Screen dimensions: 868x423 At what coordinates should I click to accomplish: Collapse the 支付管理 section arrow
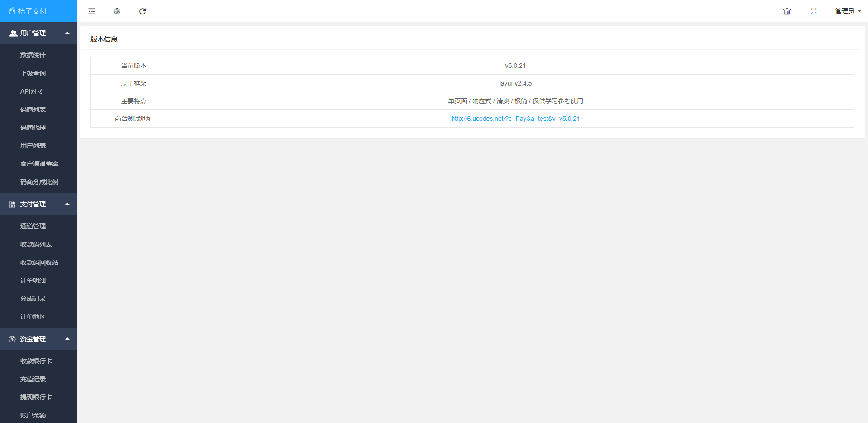[67, 204]
